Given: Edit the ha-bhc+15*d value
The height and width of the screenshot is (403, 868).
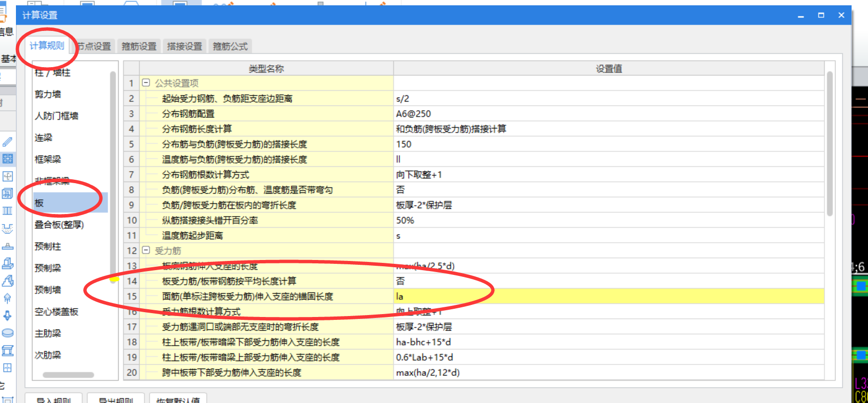Looking at the screenshot, I should pyautogui.click(x=609, y=342).
